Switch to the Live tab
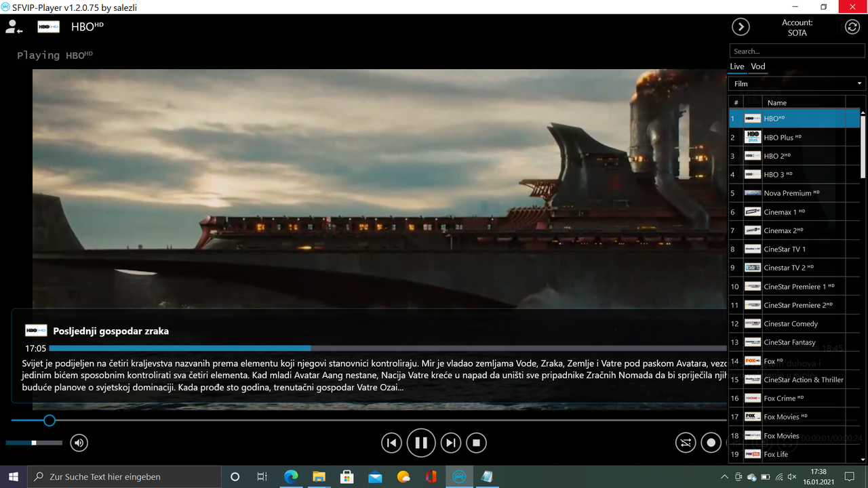This screenshot has width=868, height=488. point(737,66)
